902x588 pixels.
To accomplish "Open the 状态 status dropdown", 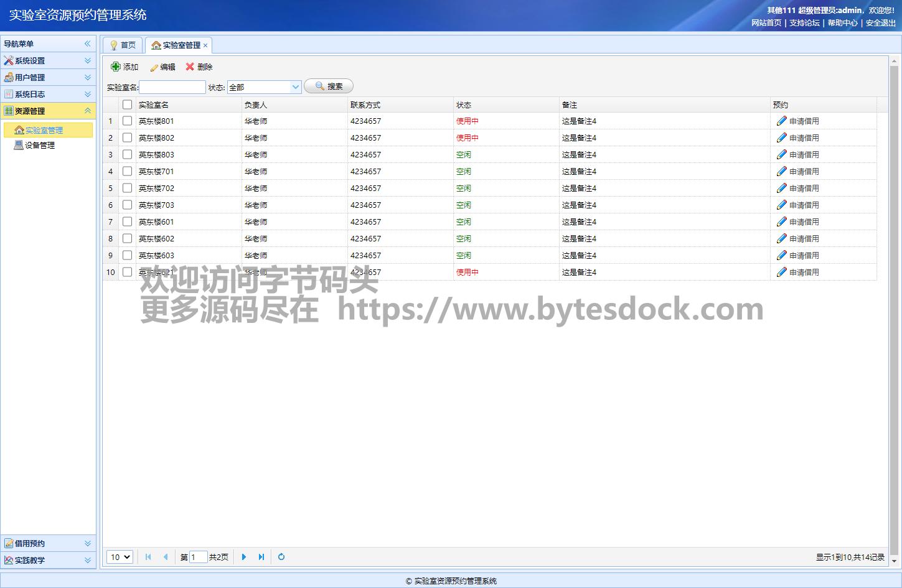I will [296, 87].
